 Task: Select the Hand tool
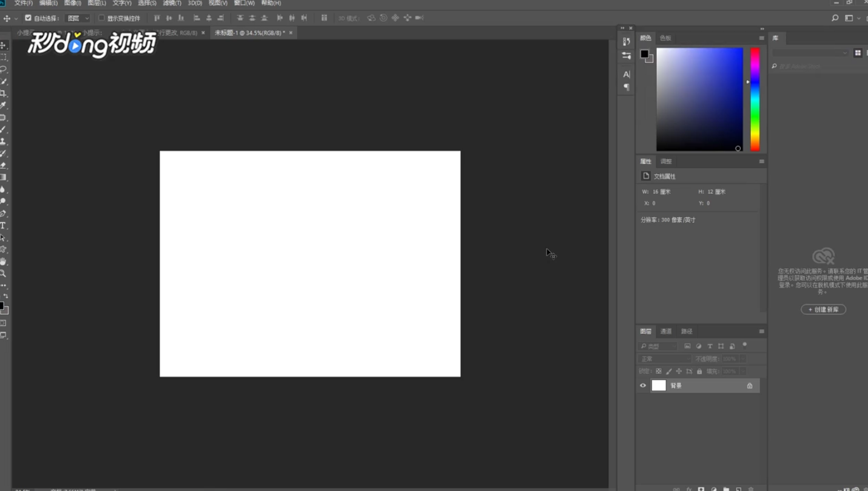3,262
